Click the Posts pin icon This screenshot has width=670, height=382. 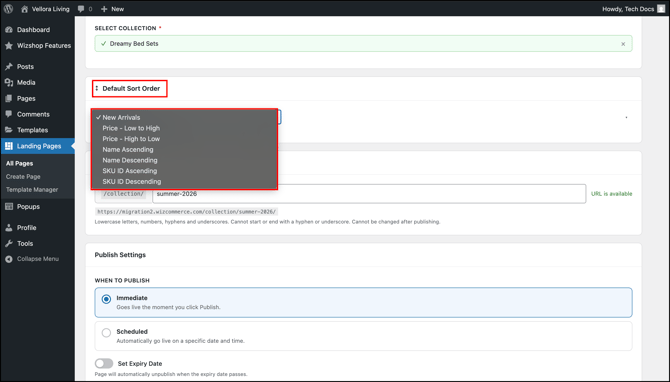(9, 67)
